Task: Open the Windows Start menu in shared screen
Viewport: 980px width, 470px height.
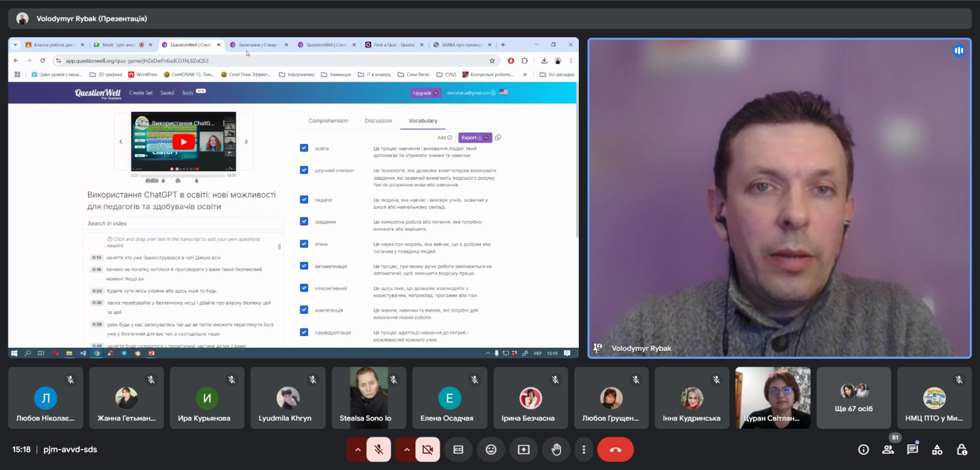Action: tap(14, 353)
